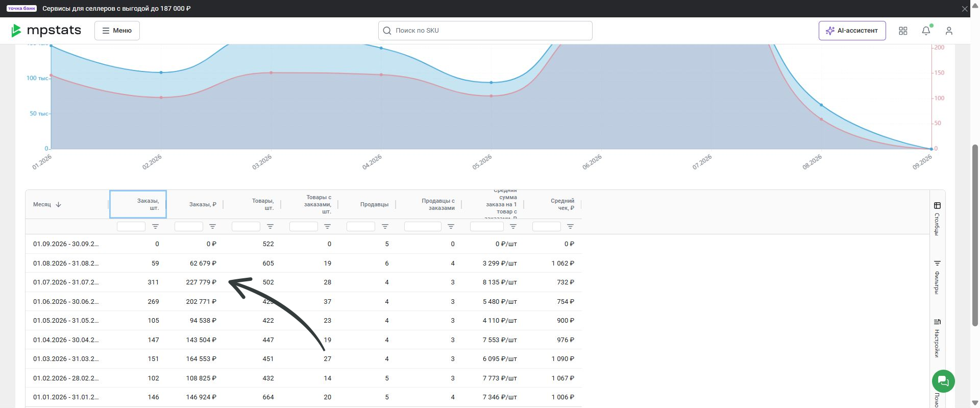
Task: Click the down arrow next to Месяц
Action: (58, 204)
